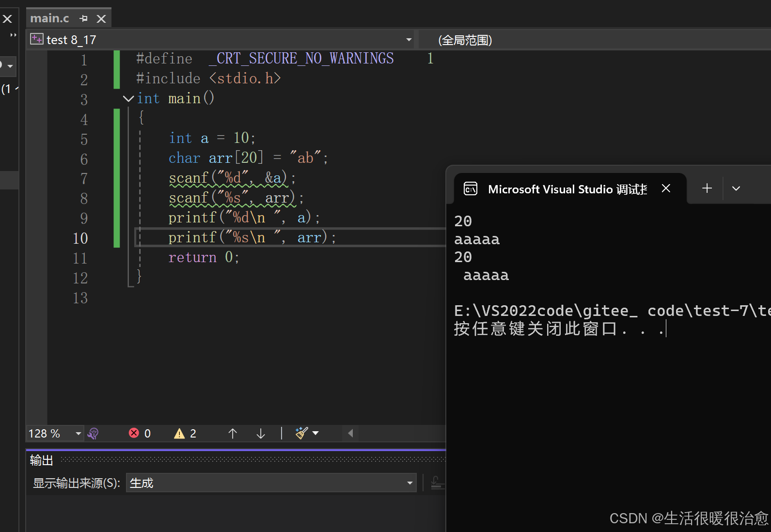The image size is (771, 532).
Task: Click the 'main' function name on line 3
Action: (184, 98)
